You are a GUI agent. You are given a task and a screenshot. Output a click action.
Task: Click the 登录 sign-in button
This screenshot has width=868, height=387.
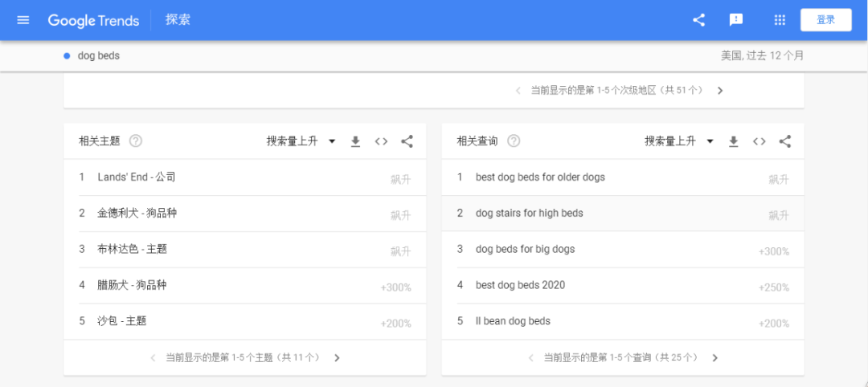(x=826, y=20)
